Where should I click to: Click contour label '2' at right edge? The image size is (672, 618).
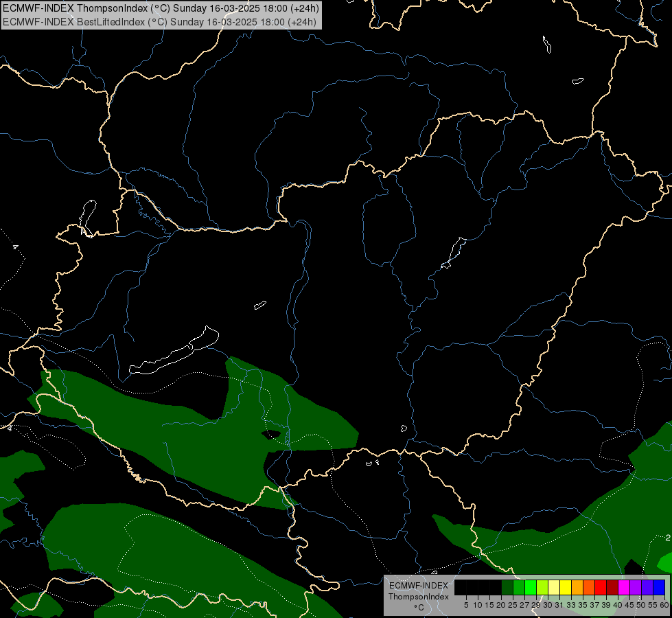click(668, 538)
